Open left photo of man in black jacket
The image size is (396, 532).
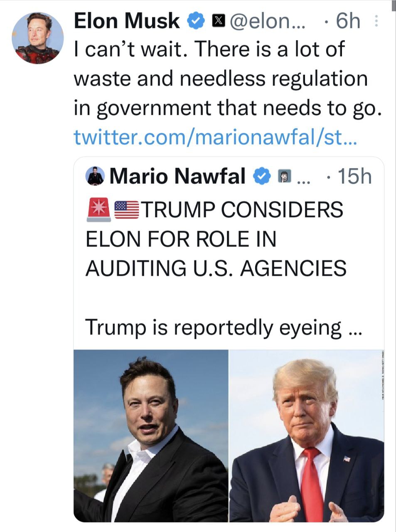151,436
